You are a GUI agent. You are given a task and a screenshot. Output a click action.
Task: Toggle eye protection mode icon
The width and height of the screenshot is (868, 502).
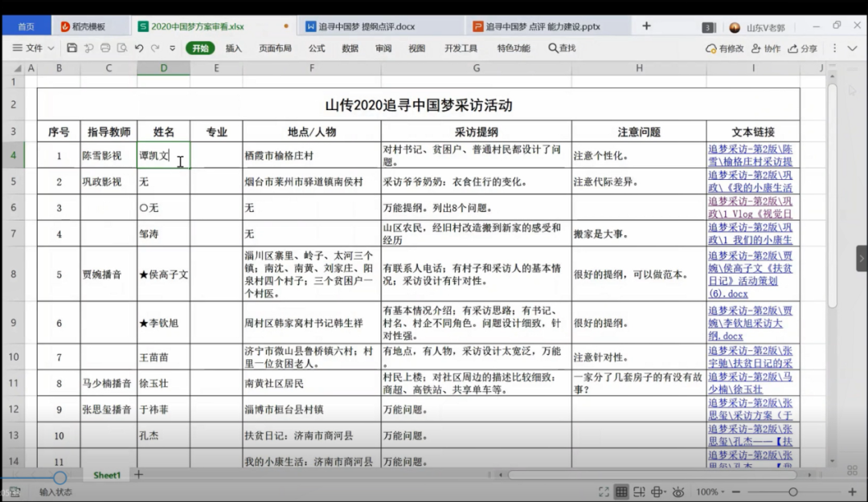click(678, 492)
